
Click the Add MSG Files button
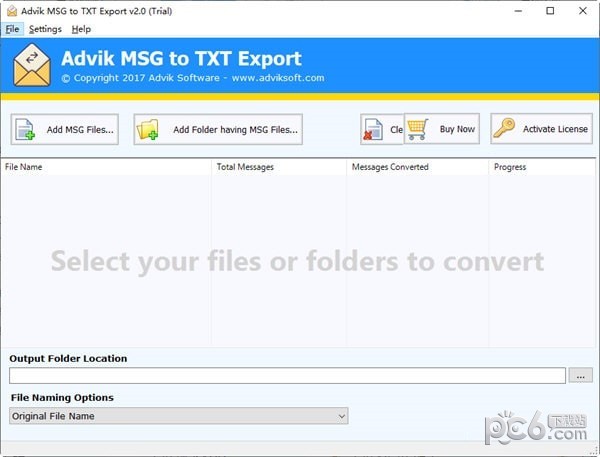65,129
